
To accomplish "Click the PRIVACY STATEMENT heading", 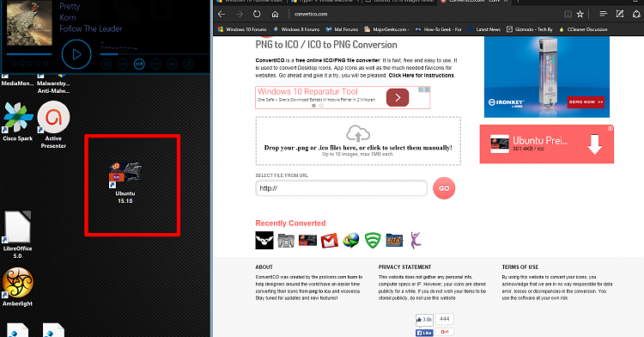I will [404, 267].
